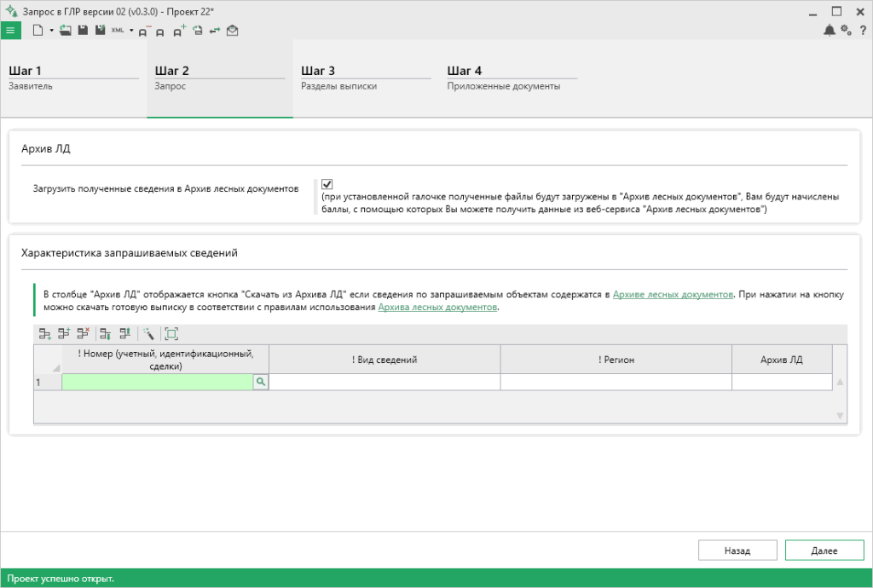Screen dimensions: 873x588
Task: Click the delete row icon above table
Action: (x=83, y=334)
